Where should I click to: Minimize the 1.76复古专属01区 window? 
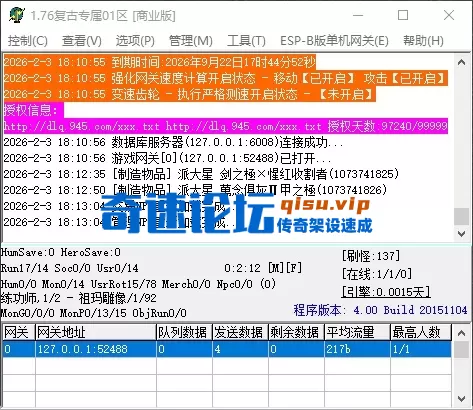pos(358,15)
